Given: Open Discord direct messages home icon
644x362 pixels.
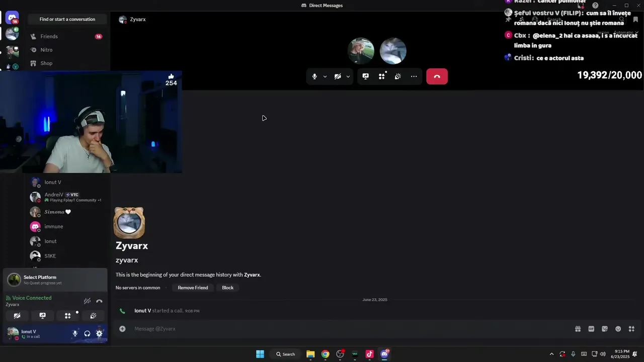Looking at the screenshot, I should tap(12, 18).
